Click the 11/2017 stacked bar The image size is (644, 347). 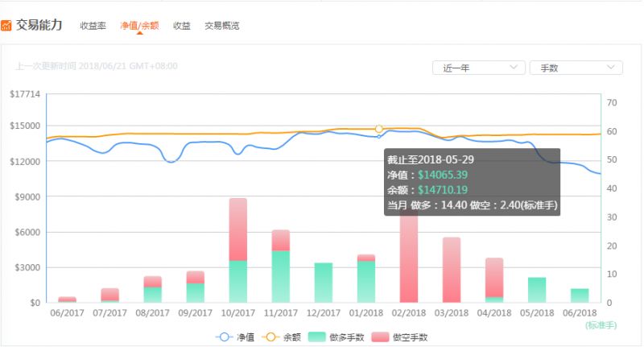(x=281, y=266)
